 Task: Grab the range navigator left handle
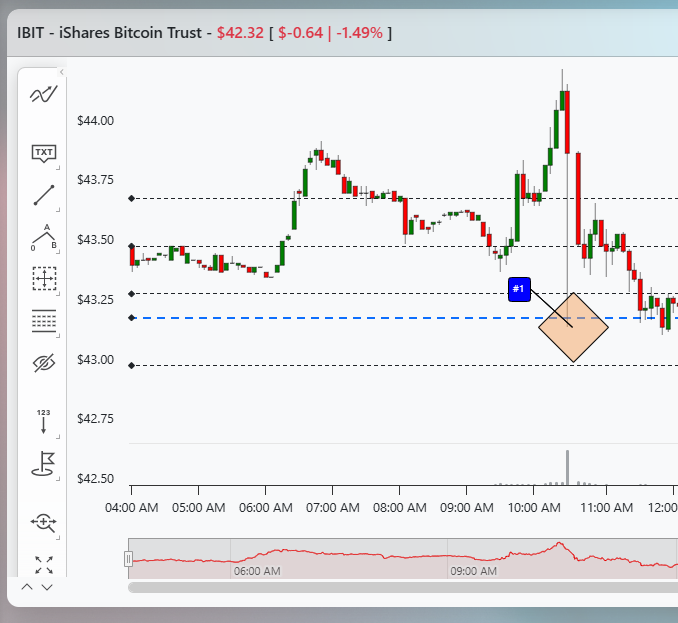[x=128, y=559]
